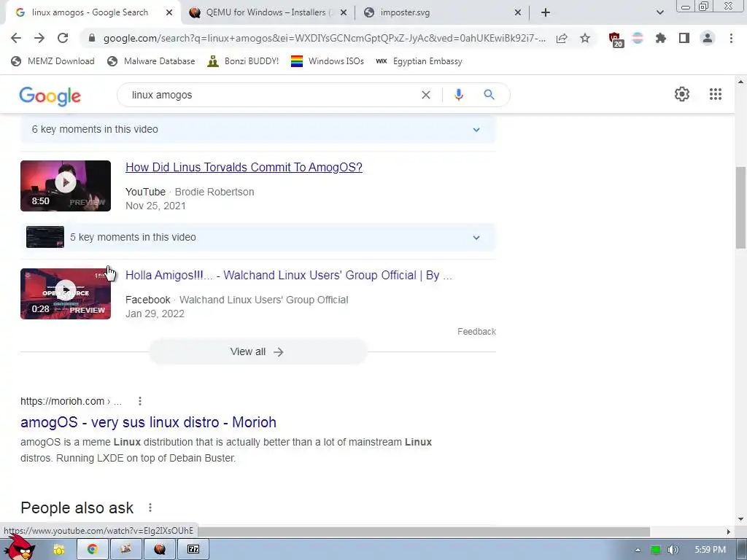Expand 6 key moments in this video
The width and height of the screenshot is (747, 560).
(258, 130)
